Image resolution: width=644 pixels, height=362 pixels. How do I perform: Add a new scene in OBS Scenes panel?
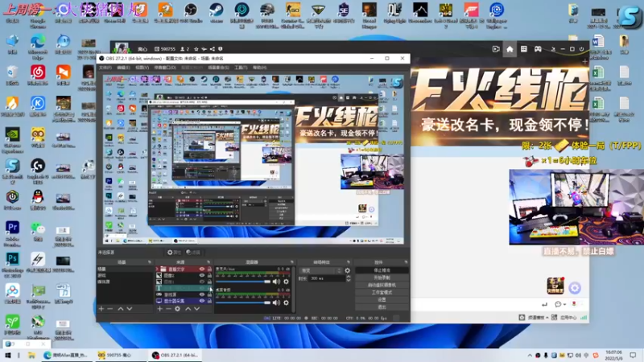click(101, 309)
